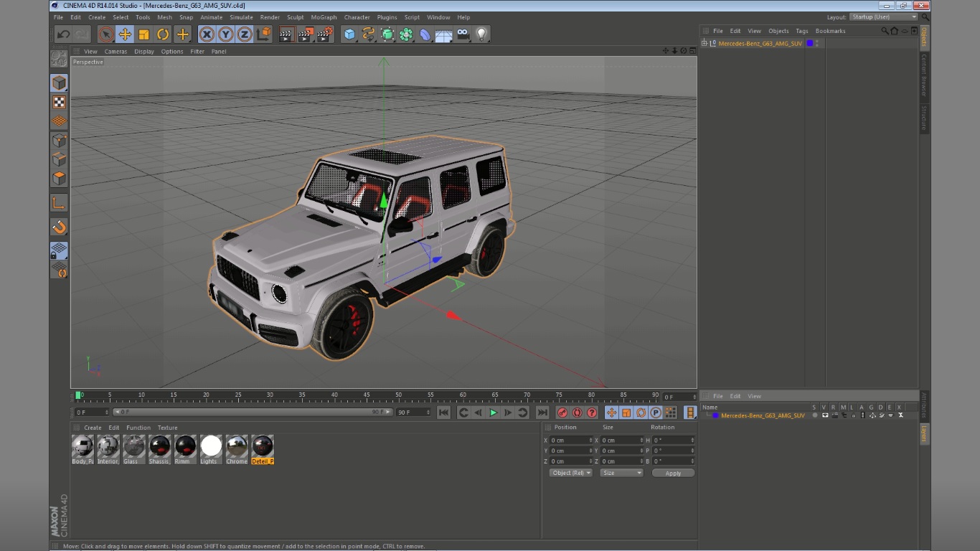Activate the Move tool
Image resolution: width=980 pixels, height=551 pixels.
125,34
